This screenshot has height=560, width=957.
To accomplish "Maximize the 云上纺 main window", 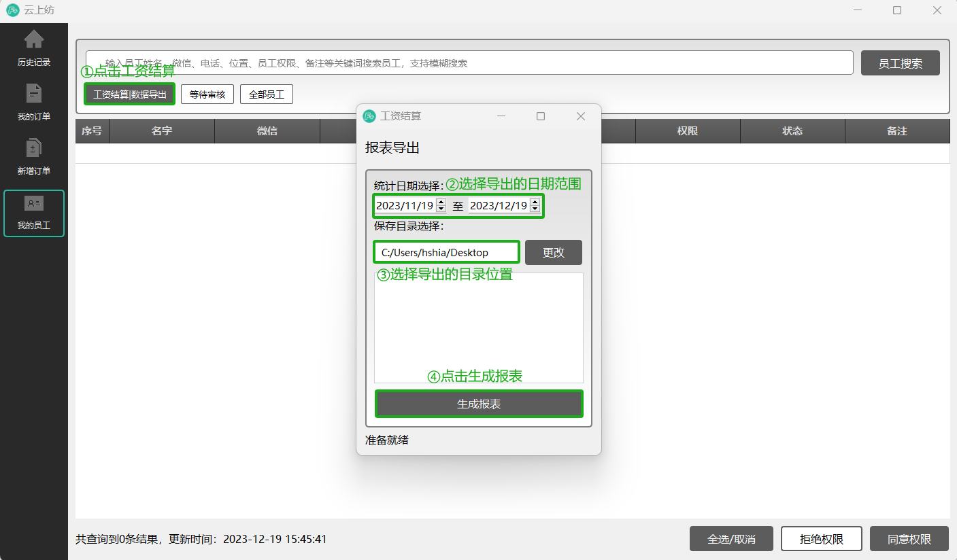I will [897, 10].
